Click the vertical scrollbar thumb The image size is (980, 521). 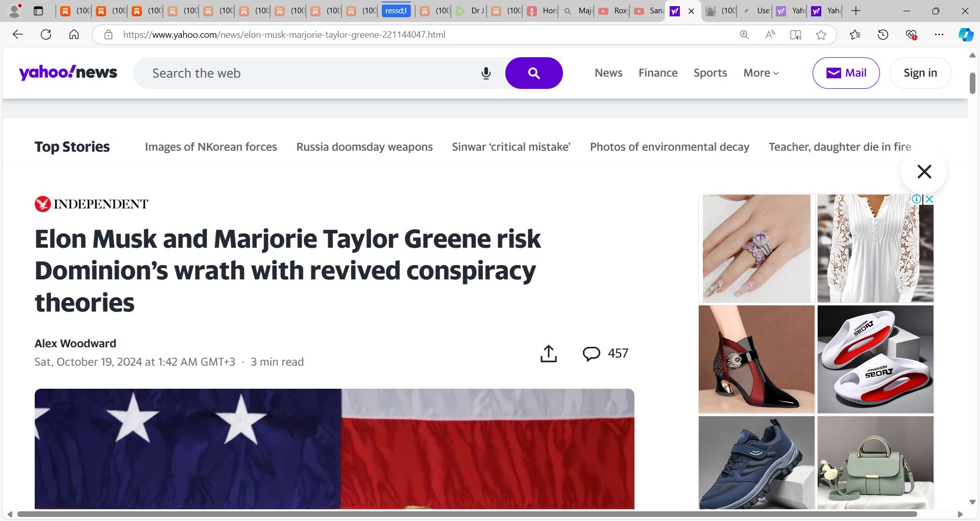972,83
